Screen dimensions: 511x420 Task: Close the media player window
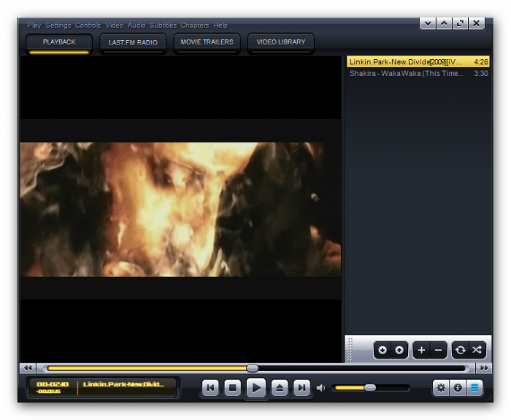tap(477, 23)
